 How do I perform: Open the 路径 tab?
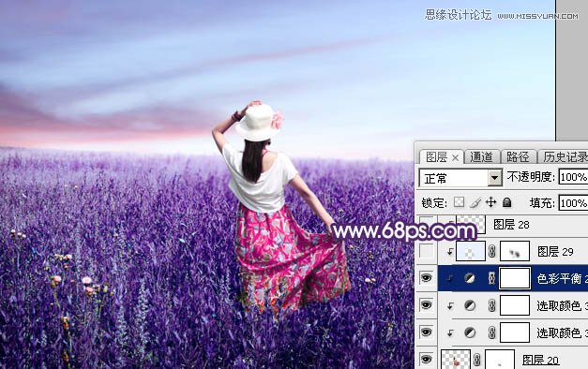[518, 157]
